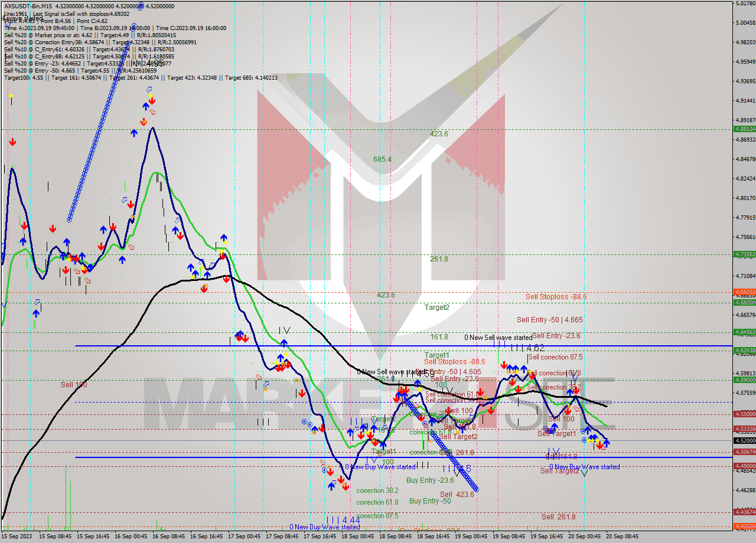Click the green 4.73562 price level tag
Viewport: 756px width, 543px height.
click(x=744, y=254)
